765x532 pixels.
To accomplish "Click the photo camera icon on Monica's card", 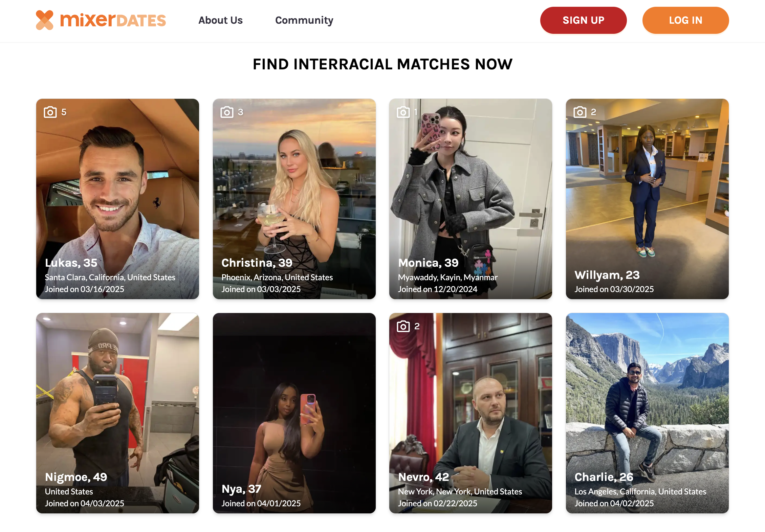I will [x=403, y=112].
